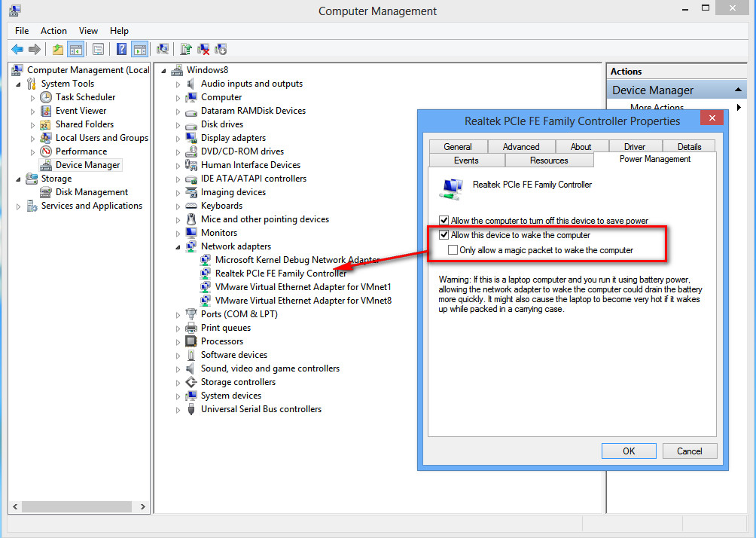Click the Windows8 root computer node
Viewport: 756px width, 538px height.
(x=207, y=70)
